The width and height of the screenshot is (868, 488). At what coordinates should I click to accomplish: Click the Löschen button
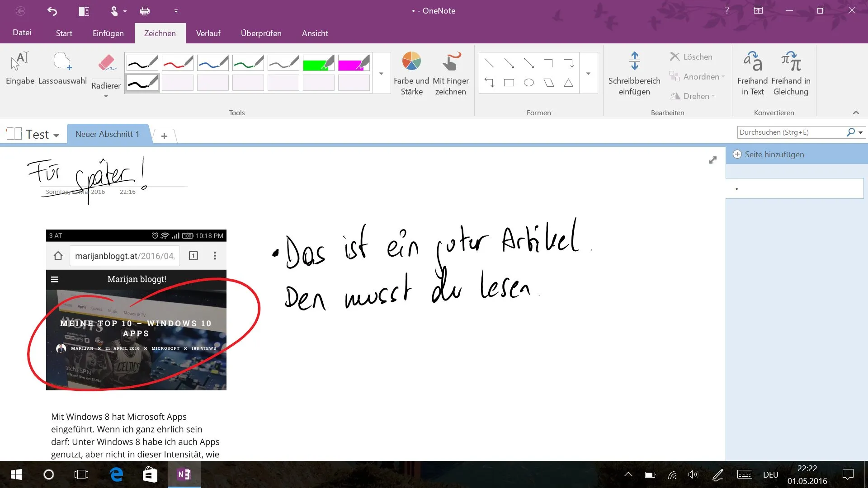click(x=691, y=56)
